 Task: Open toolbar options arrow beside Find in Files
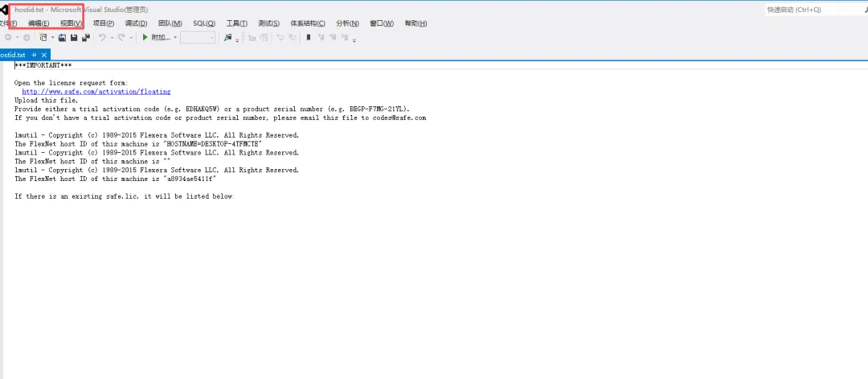[237, 40]
